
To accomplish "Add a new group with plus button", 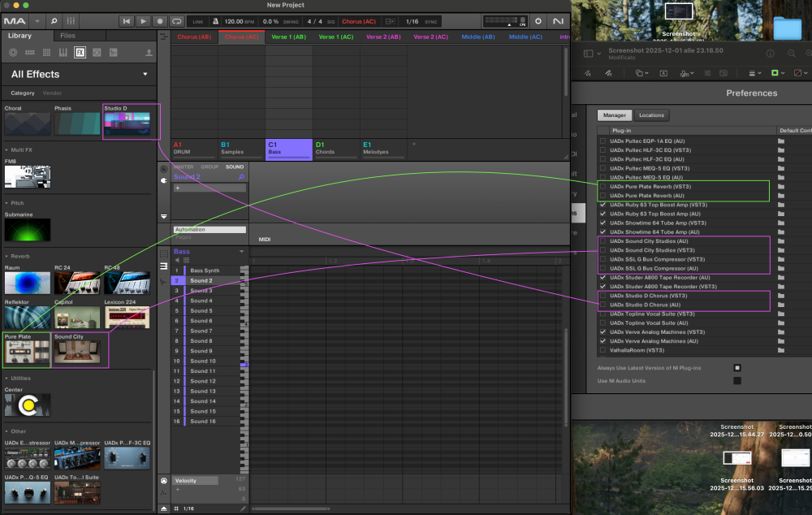I will click(x=414, y=144).
